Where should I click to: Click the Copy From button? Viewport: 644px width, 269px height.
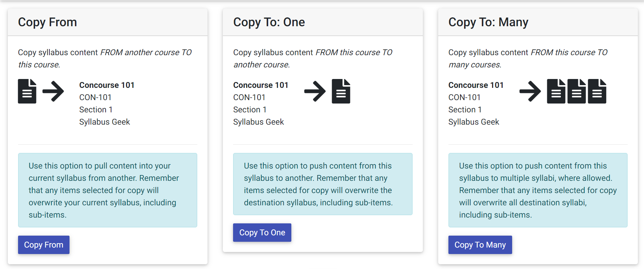tap(44, 245)
